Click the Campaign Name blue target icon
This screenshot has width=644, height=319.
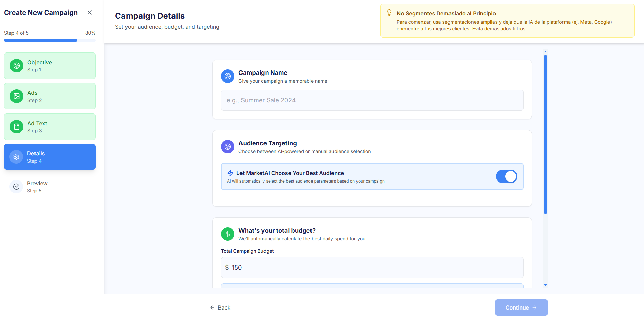coord(228,76)
